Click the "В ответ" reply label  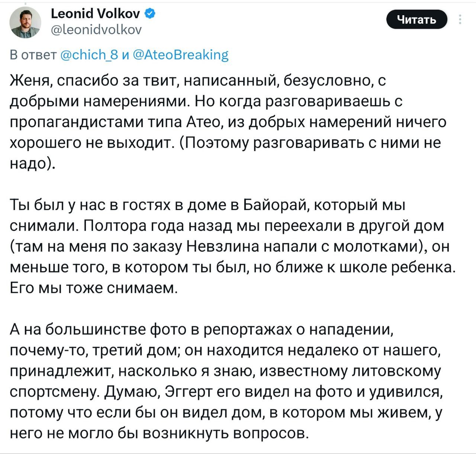tap(33, 55)
